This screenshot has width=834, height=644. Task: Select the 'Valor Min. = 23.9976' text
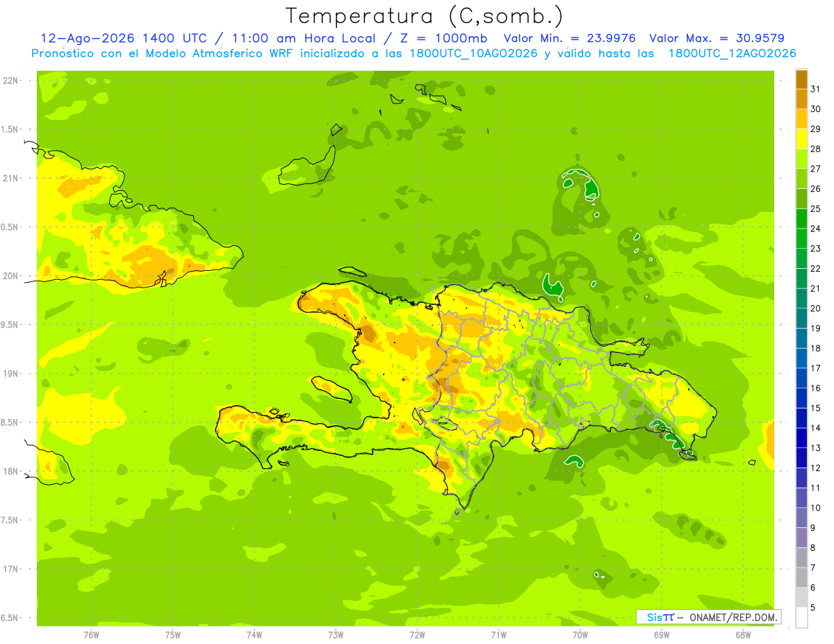point(570,38)
